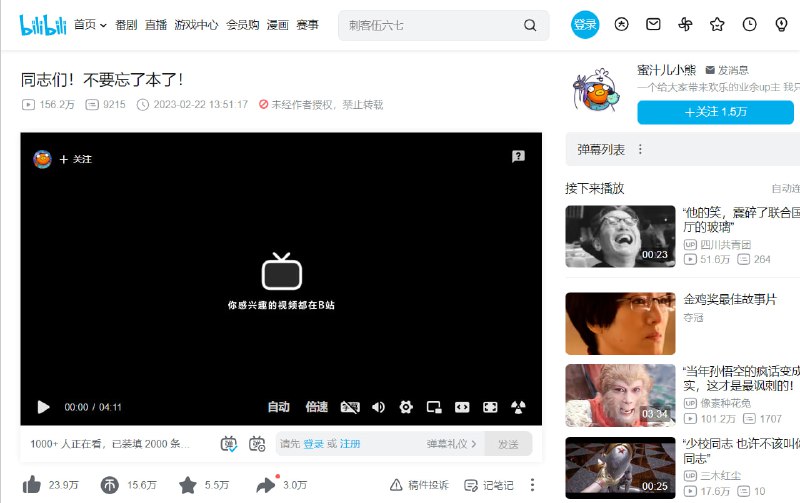Click the blue 登录 login button
Viewport: 800px width, 503px height.
[x=585, y=24]
